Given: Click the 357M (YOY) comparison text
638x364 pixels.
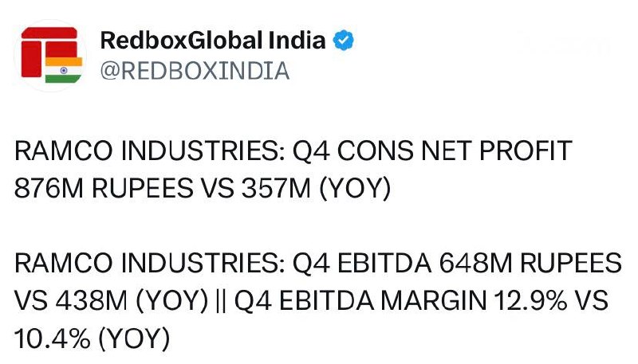Looking at the screenshot, I should coord(316,189).
